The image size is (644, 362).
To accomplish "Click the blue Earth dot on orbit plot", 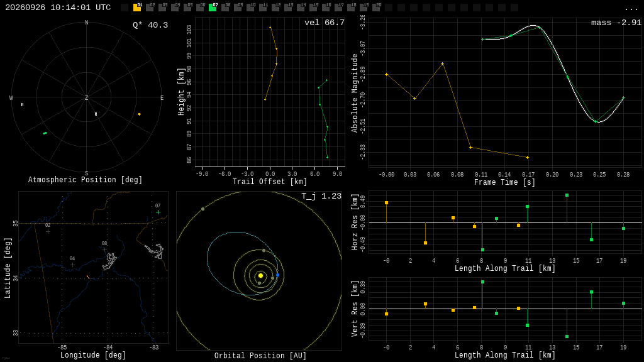I will [277, 275].
